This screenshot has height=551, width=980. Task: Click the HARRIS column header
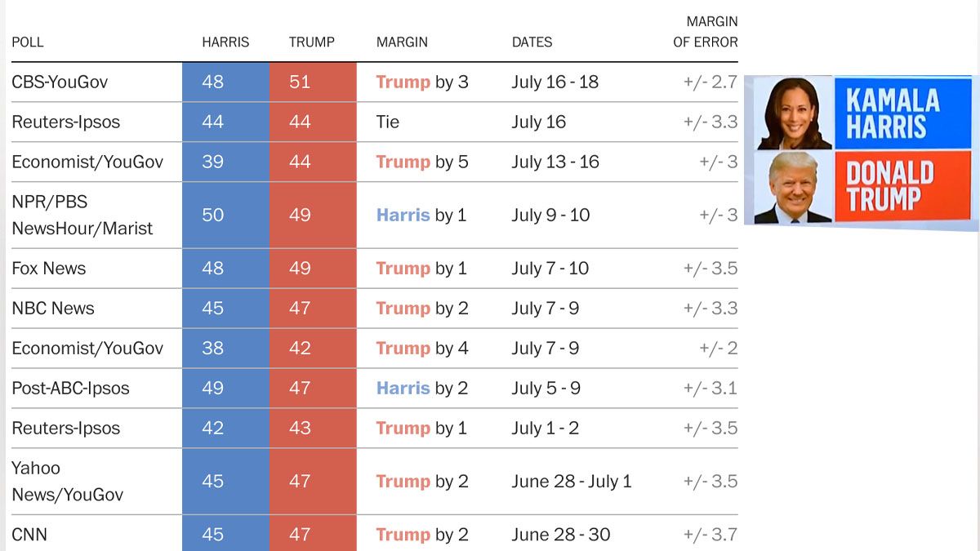(225, 42)
